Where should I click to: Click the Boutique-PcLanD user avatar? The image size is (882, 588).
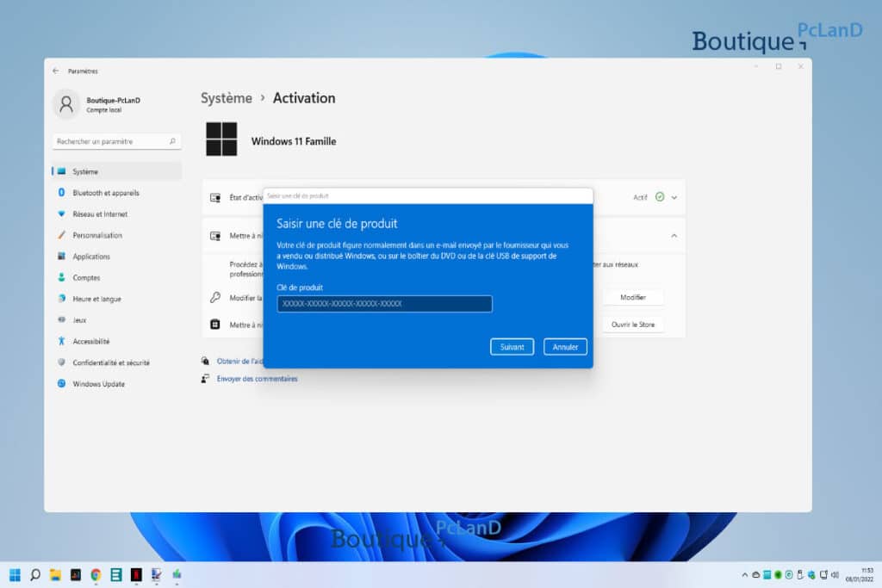(66, 104)
